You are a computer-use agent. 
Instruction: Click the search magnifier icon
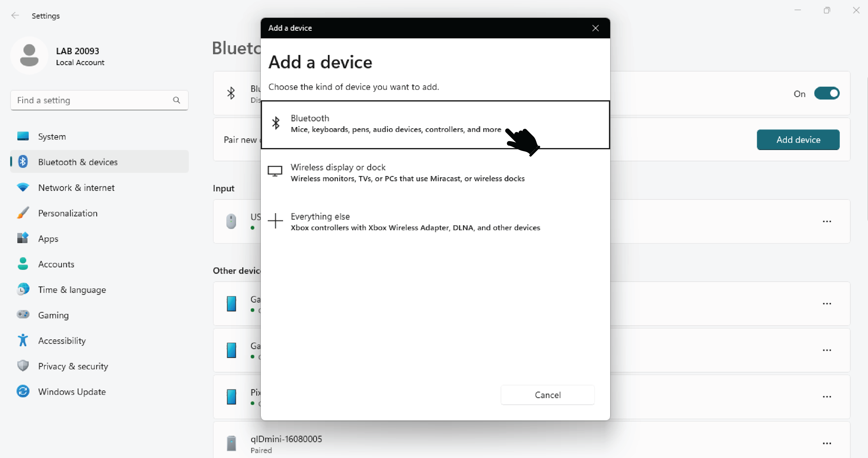(x=176, y=100)
